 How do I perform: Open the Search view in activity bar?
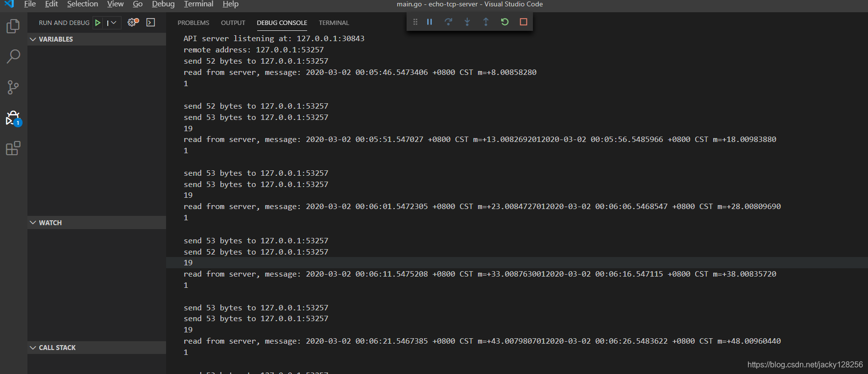pos(13,56)
